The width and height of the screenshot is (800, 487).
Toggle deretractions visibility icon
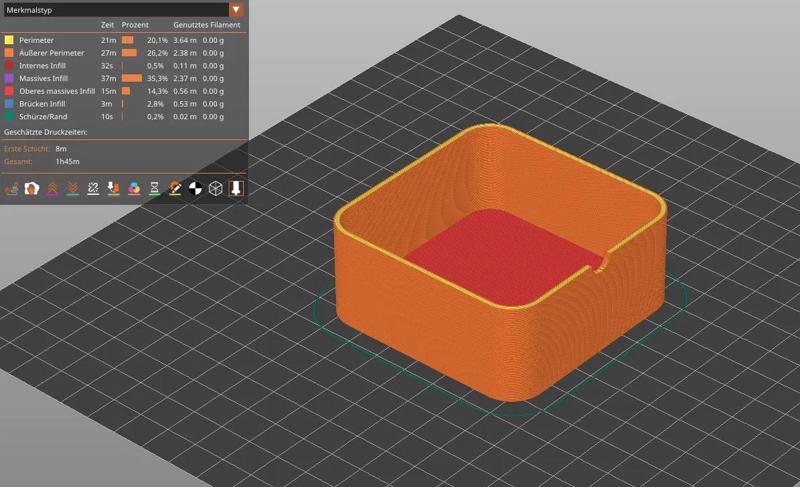point(72,188)
